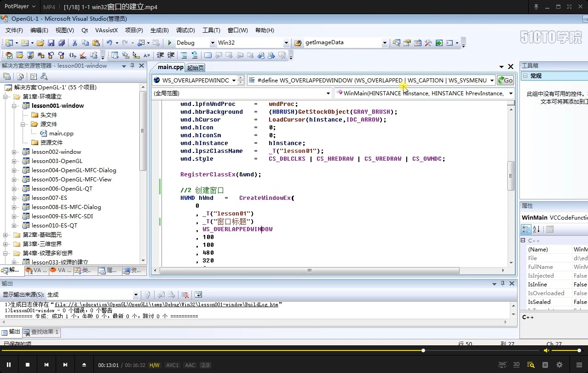Pause the video playback

(9, 365)
